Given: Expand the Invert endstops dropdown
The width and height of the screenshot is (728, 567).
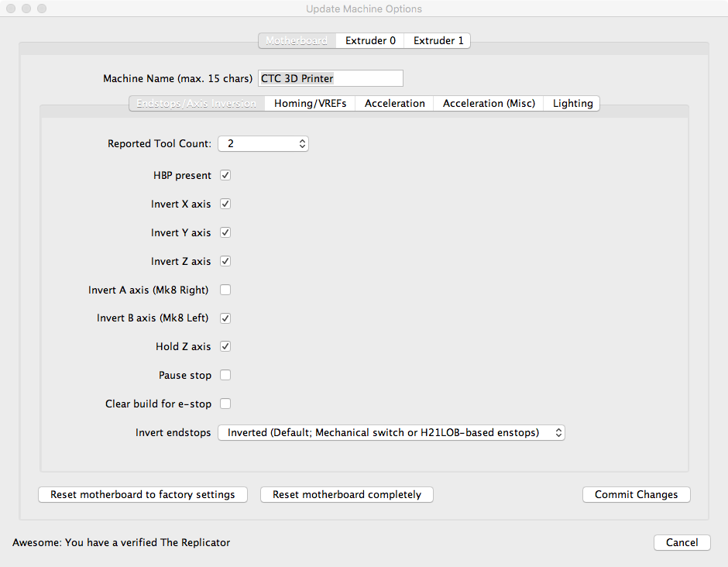Looking at the screenshot, I should (x=391, y=432).
